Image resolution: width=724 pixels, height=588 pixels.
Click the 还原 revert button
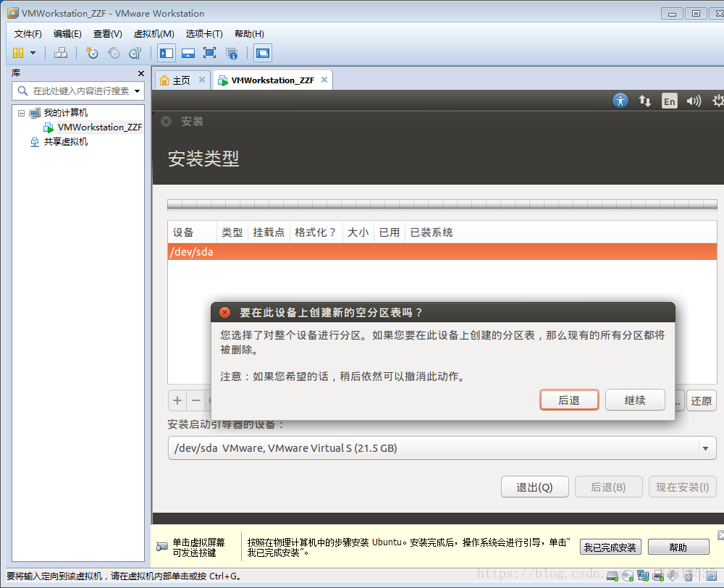(702, 400)
